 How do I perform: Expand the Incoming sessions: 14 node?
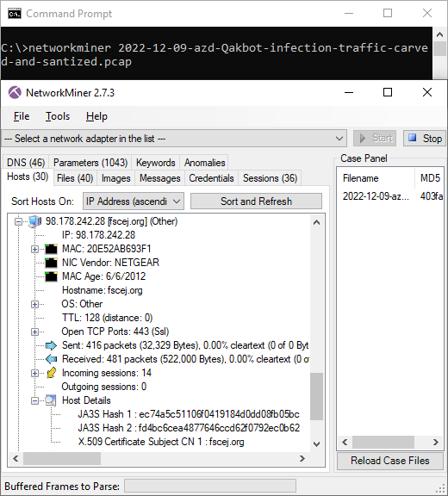pyautogui.click(x=34, y=373)
